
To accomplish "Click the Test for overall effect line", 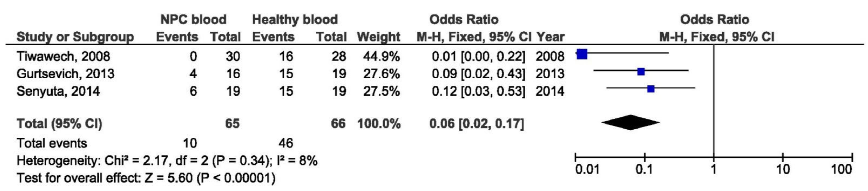I will pyautogui.click(x=146, y=178).
